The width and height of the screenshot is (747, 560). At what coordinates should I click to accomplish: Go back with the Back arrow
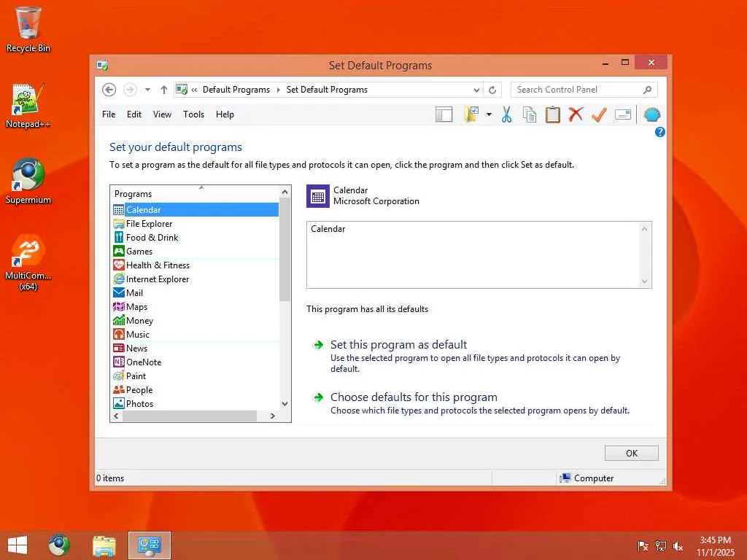tap(109, 90)
